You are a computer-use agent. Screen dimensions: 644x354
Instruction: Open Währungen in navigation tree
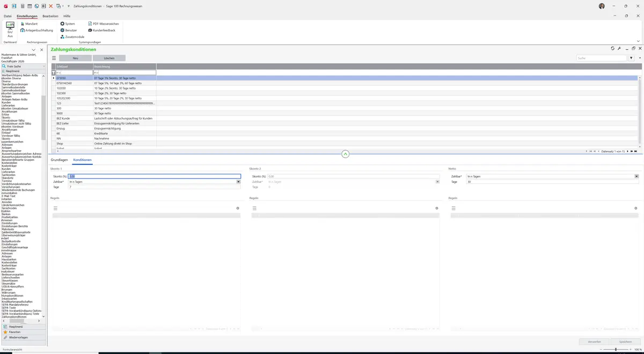[x=9, y=292]
